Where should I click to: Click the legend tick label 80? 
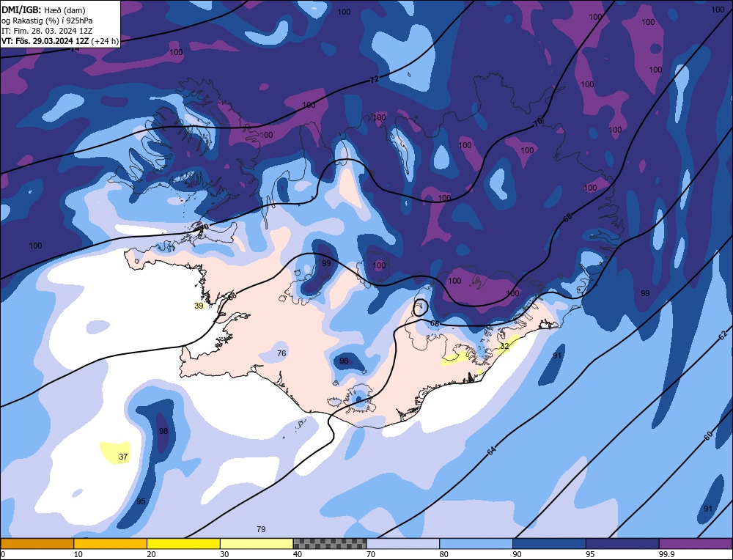444,554
